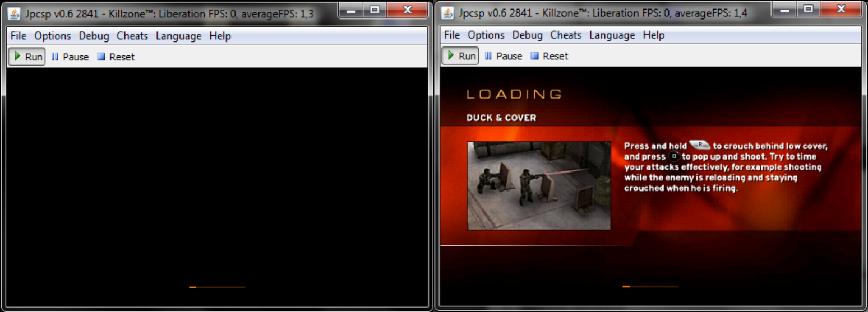Open Help menu in left Jpcsp window
This screenshot has width=868, height=312.
[x=220, y=36]
